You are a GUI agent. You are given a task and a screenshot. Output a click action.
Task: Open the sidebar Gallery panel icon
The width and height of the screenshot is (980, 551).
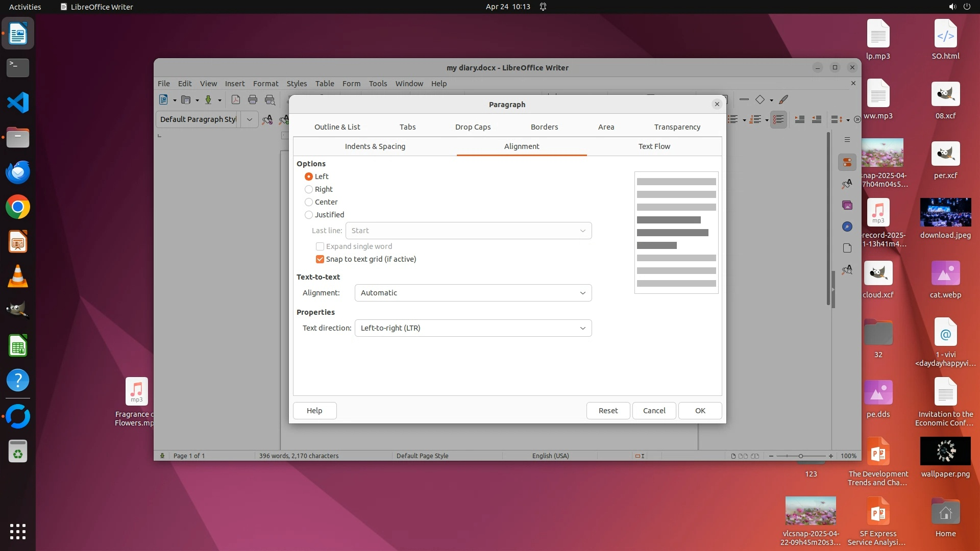[847, 205]
